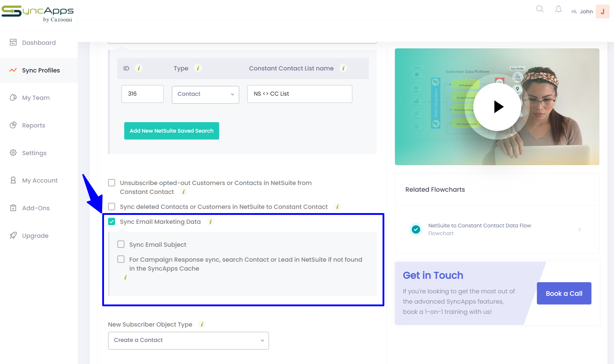Viewport: 614px width, 364px height.
Task: Show info for New Subscriber Object Type
Action: click(202, 324)
